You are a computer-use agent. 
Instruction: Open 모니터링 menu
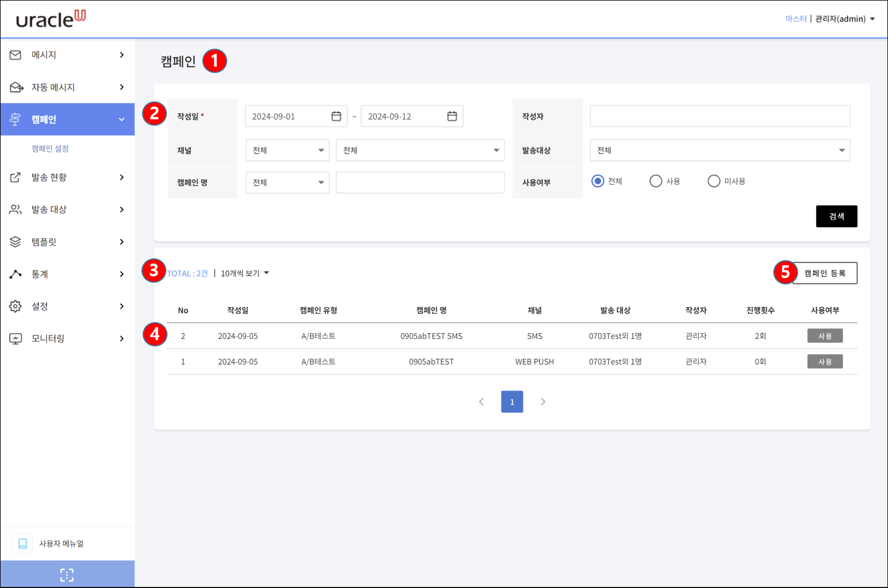coord(67,338)
